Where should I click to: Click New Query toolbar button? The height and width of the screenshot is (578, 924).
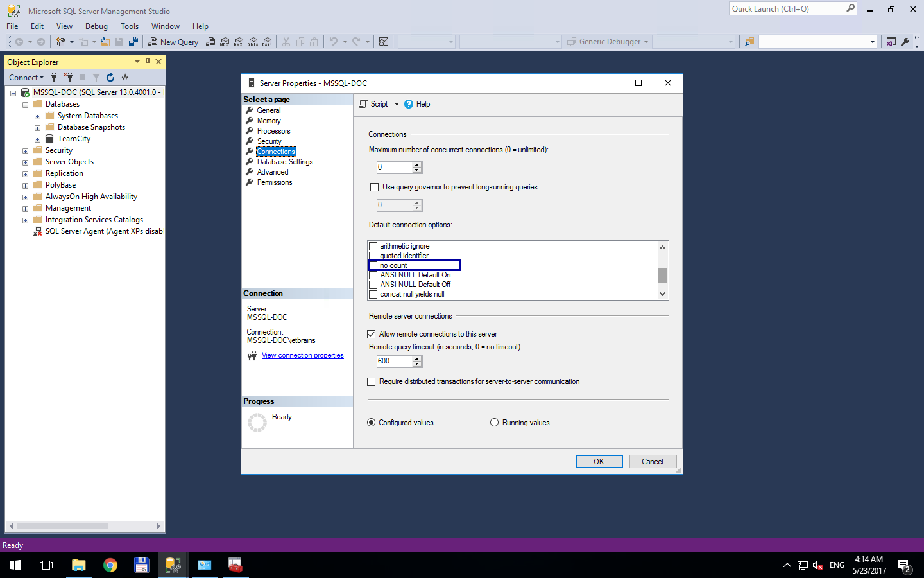point(173,42)
